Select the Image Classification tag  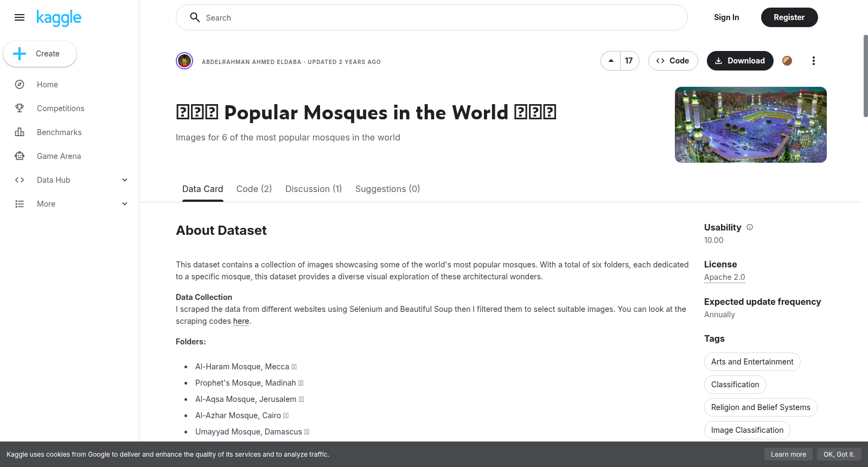pos(747,430)
